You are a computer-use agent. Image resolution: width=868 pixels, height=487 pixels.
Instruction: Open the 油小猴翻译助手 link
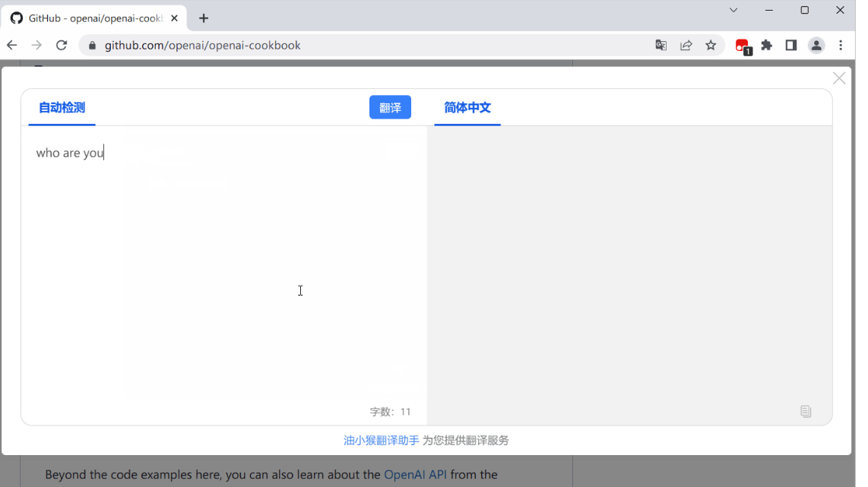[382, 440]
